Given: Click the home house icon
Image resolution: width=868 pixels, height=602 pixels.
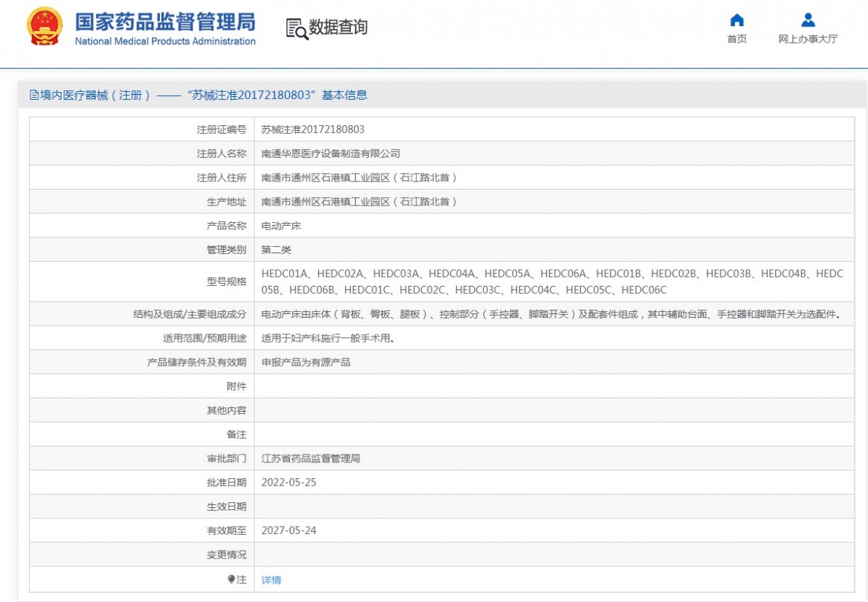Looking at the screenshot, I should pos(736,20).
